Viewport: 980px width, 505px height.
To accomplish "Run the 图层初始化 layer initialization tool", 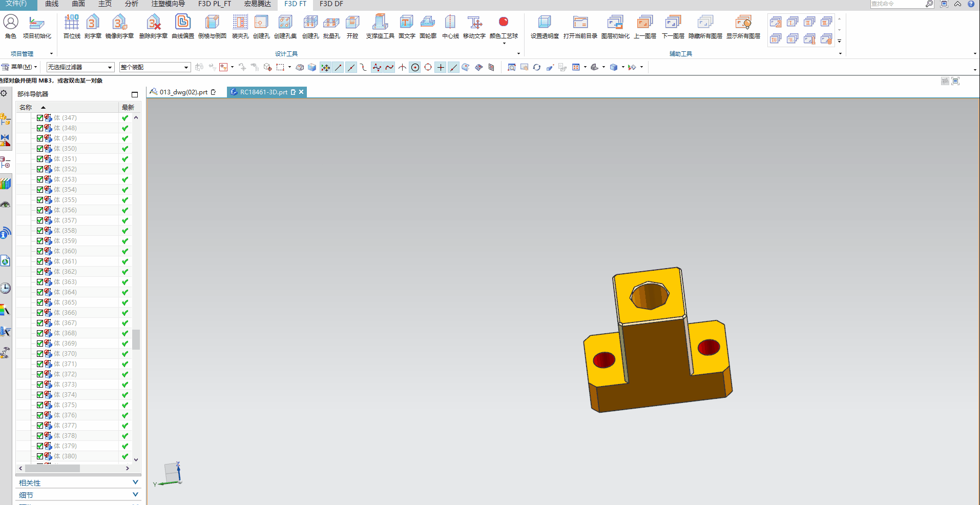I will (615, 26).
